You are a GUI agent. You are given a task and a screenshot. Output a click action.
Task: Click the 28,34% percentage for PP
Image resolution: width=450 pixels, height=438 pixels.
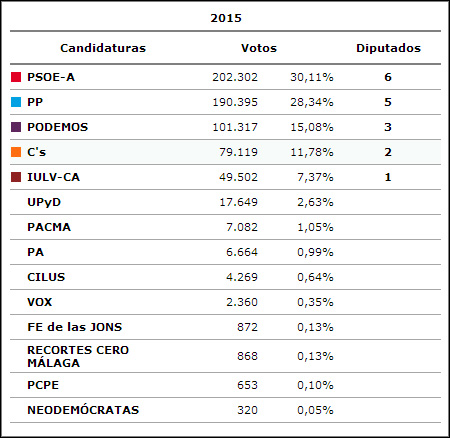312,102
